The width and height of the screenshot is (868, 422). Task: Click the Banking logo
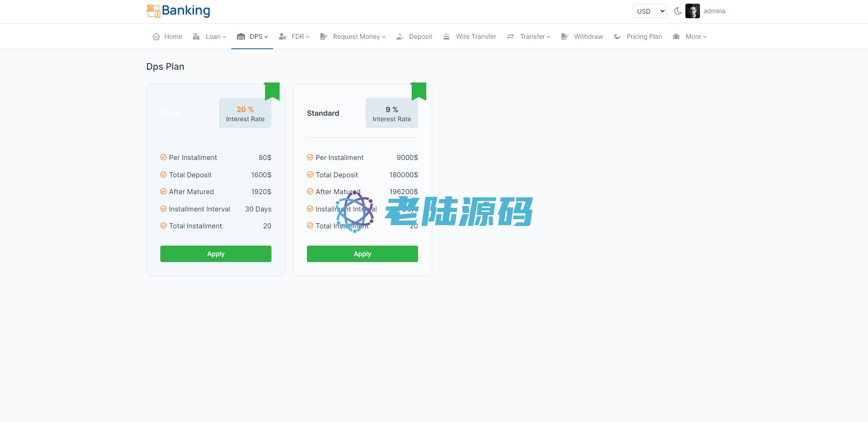tap(178, 10)
